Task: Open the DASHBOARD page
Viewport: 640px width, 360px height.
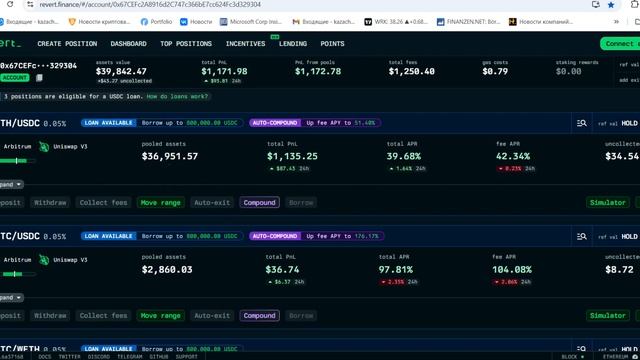Action: pos(129,44)
